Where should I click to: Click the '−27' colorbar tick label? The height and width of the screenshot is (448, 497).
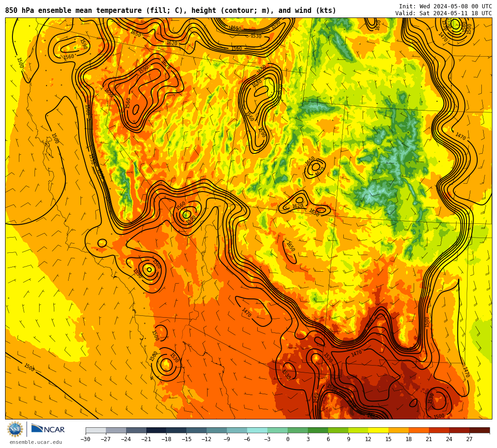[x=106, y=439]
